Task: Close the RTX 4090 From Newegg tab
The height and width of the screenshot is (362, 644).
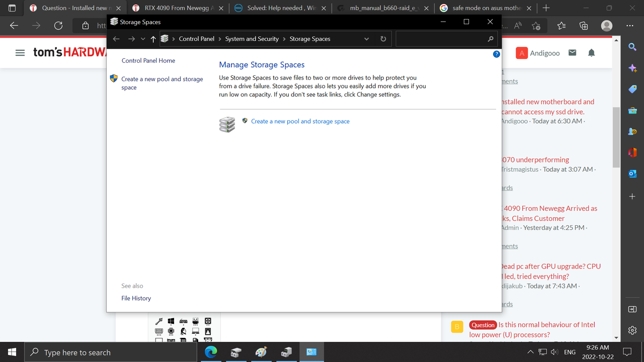Action: [x=221, y=8]
